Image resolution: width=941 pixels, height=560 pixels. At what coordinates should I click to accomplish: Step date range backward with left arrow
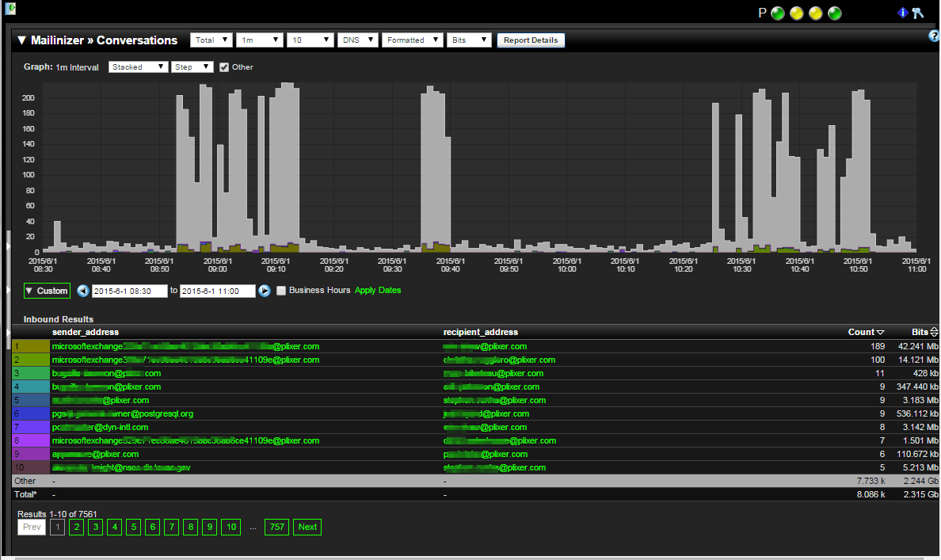(83, 291)
